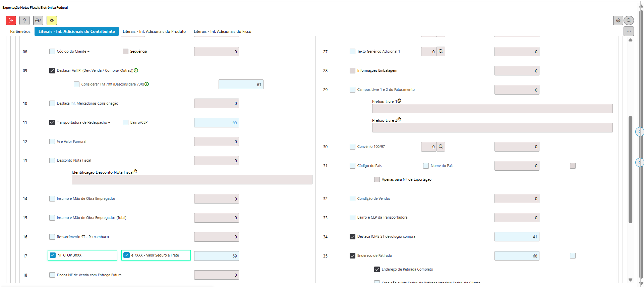Screen dimensions: 644x288
Task: Click the double-chevron up expander at right edge
Action: [639, 132]
